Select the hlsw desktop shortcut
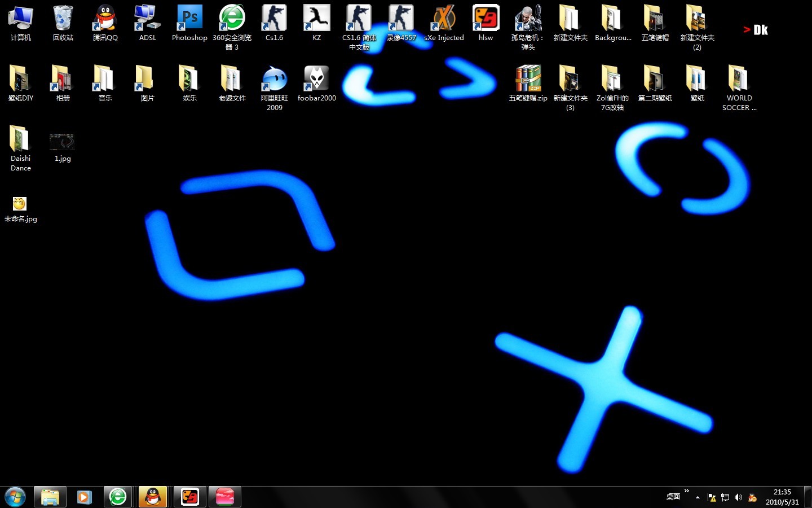 pyautogui.click(x=486, y=23)
